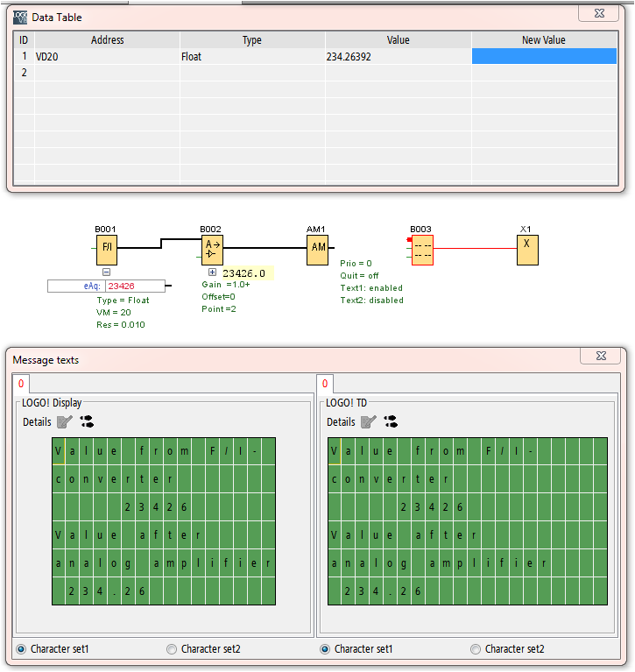Viewport: 635px width, 672px height.
Task: Select Character set2 for LOGO! Display
Action: [x=172, y=649]
